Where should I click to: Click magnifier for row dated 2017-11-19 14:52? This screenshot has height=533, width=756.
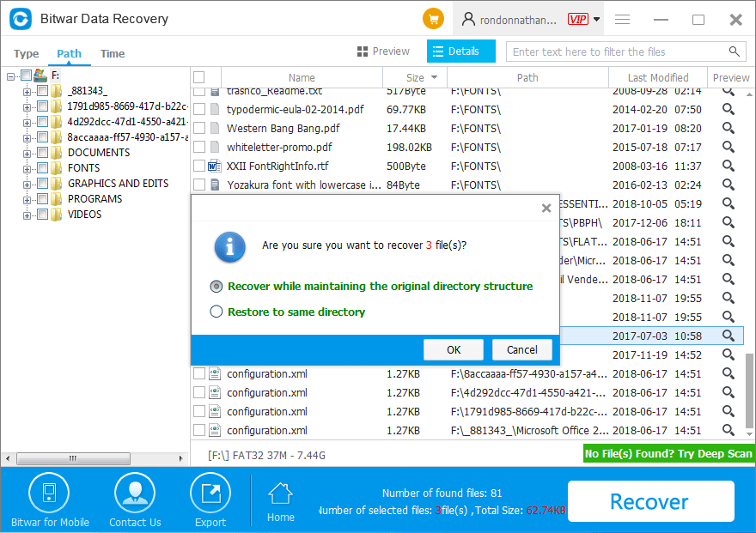(x=728, y=354)
